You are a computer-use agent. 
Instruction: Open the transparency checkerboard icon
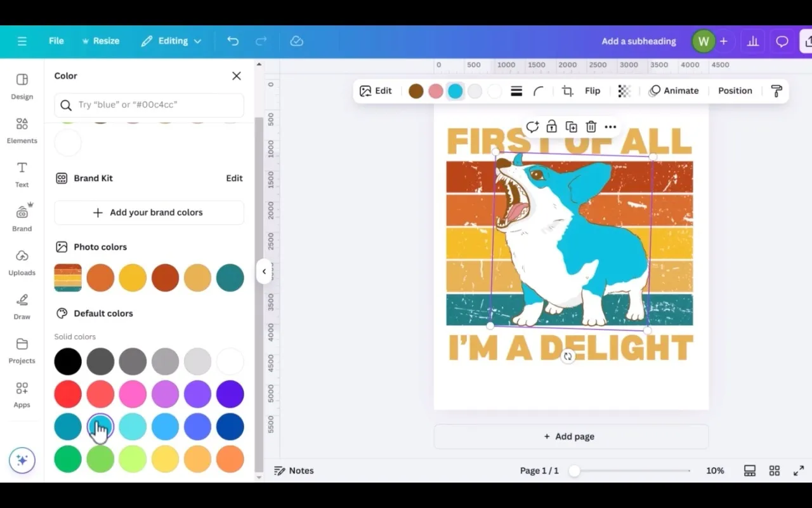pyautogui.click(x=624, y=91)
